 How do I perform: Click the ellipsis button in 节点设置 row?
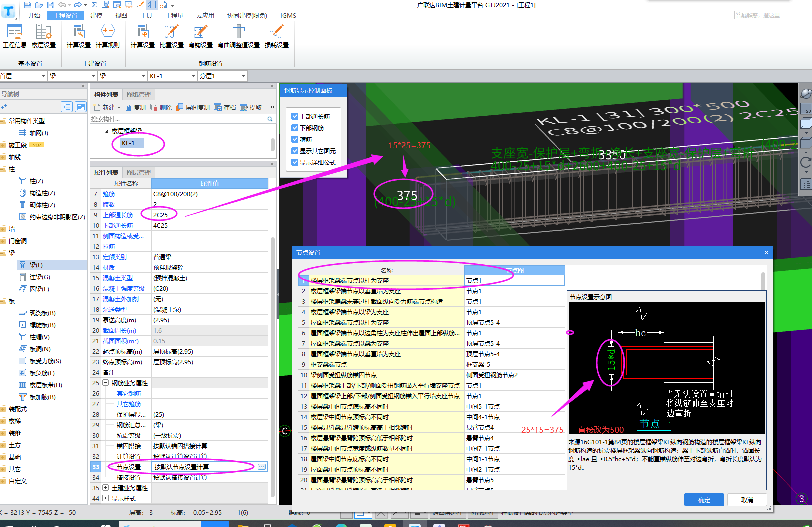[262, 467]
